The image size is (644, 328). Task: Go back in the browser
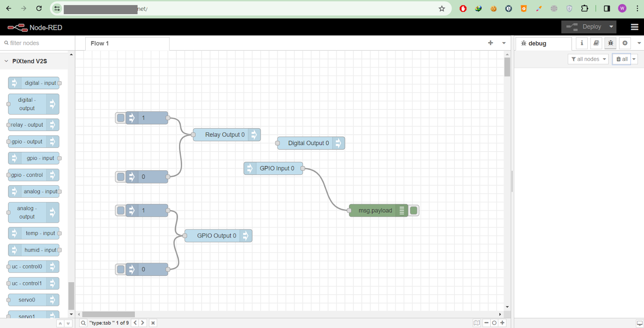pyautogui.click(x=9, y=8)
